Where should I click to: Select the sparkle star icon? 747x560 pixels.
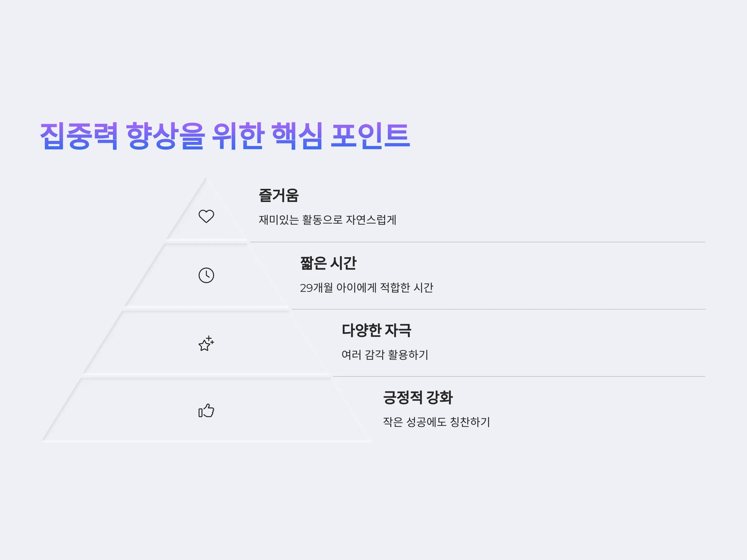pyautogui.click(x=206, y=343)
